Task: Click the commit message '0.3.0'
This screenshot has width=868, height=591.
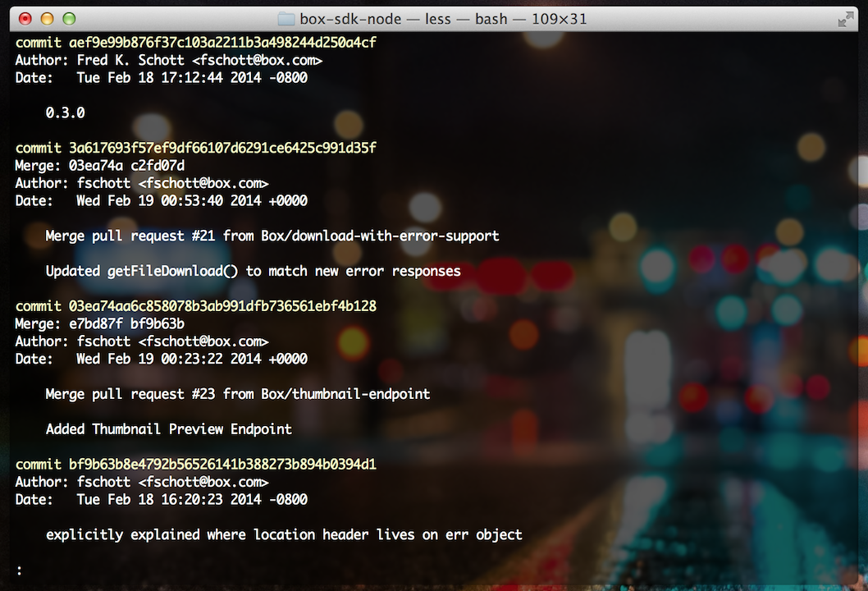Action: click(x=66, y=113)
